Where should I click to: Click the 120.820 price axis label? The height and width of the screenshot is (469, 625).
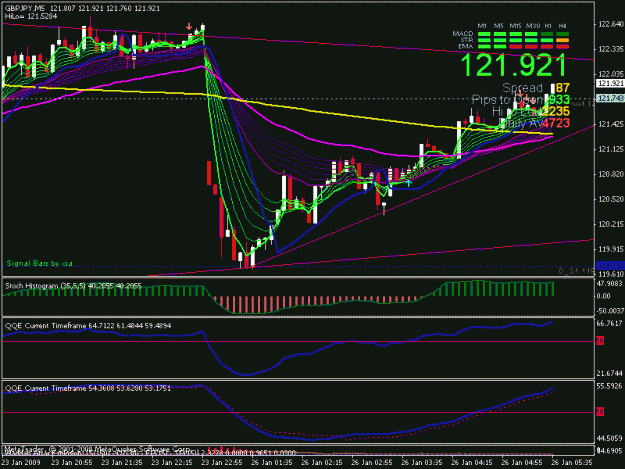point(611,174)
